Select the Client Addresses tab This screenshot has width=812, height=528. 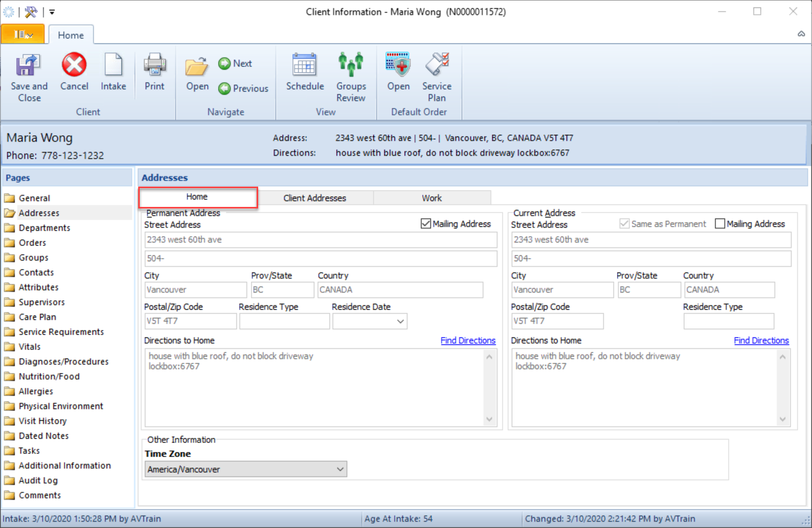314,198
